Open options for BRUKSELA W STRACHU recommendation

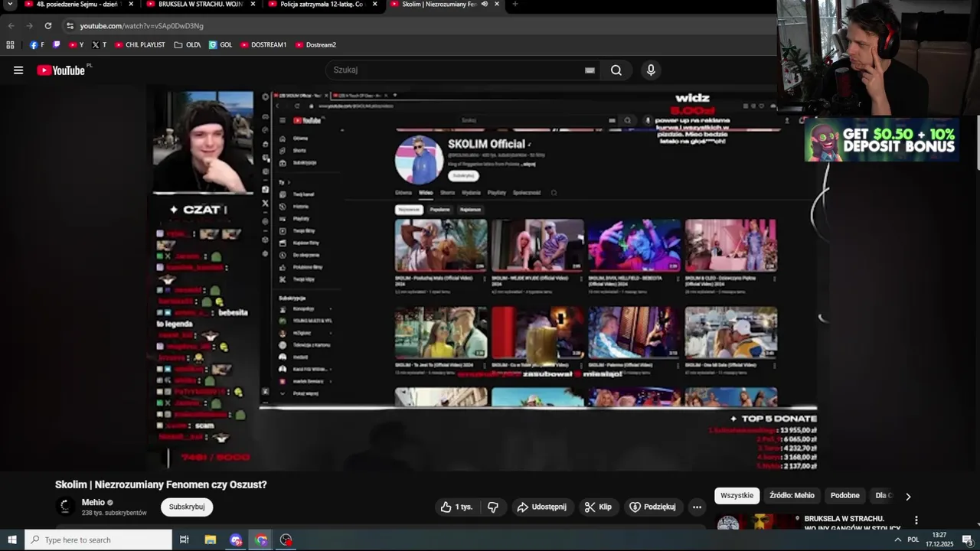click(x=916, y=520)
